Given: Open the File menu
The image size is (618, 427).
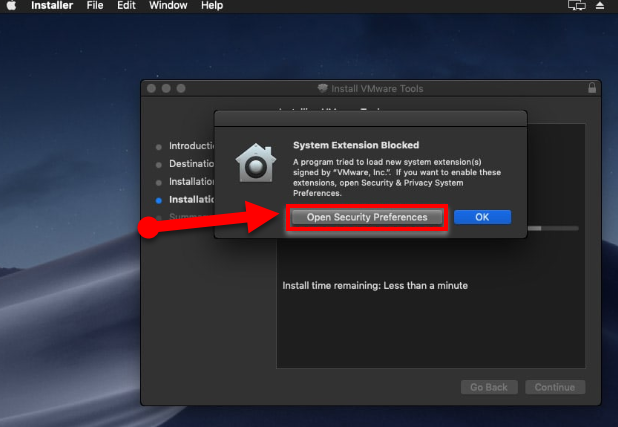Looking at the screenshot, I should [95, 6].
